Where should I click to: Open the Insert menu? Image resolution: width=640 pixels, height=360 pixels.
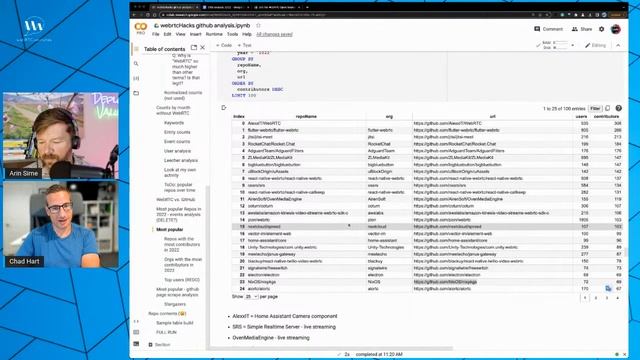pos(196,34)
